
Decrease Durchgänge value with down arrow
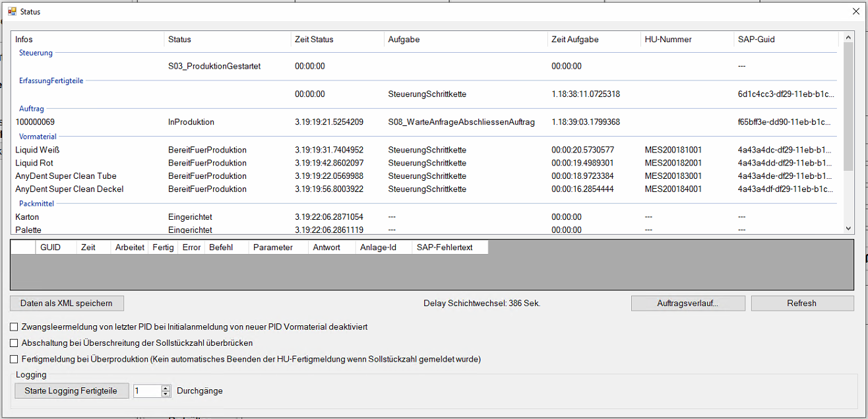[166, 394]
